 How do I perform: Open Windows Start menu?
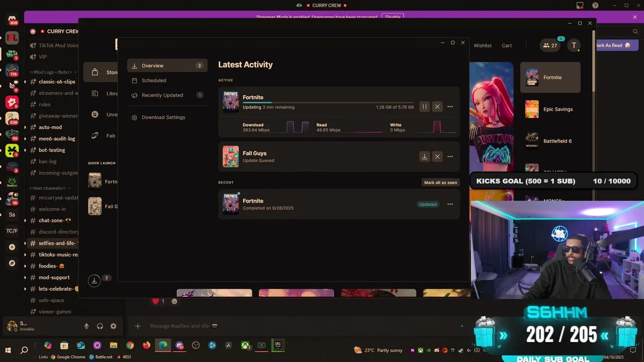(8, 350)
